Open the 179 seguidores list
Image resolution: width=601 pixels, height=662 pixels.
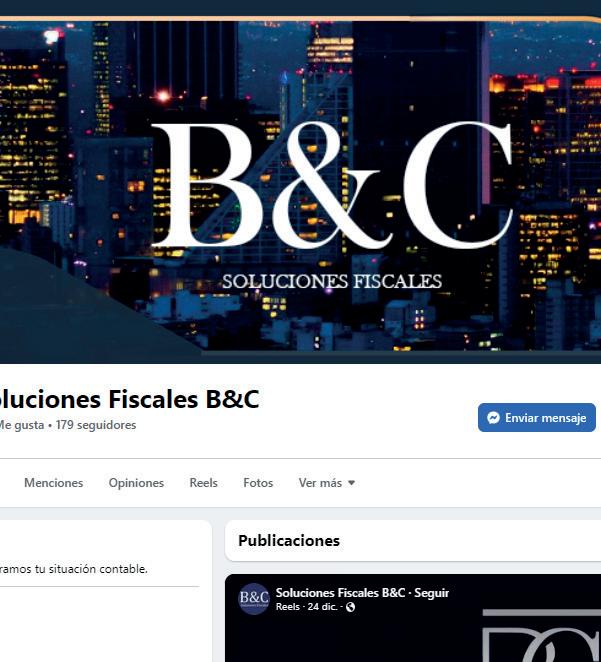click(96, 425)
